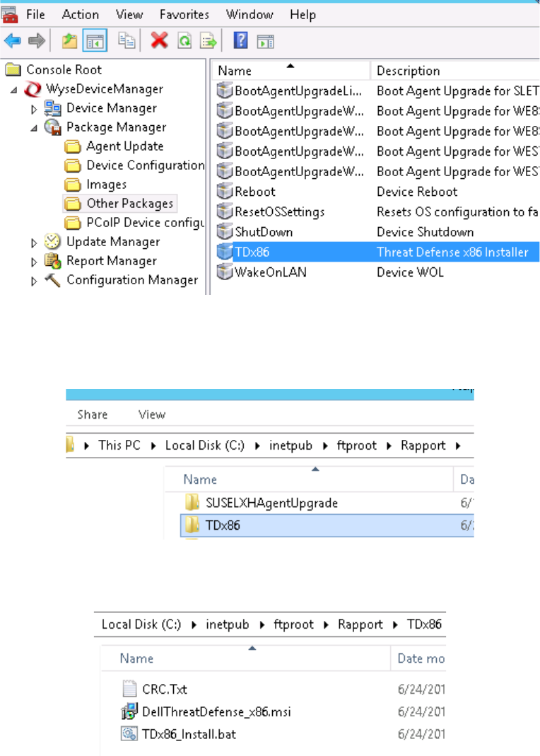Sort TDx86 folder by Date modified column
540x756 pixels.
click(x=418, y=658)
